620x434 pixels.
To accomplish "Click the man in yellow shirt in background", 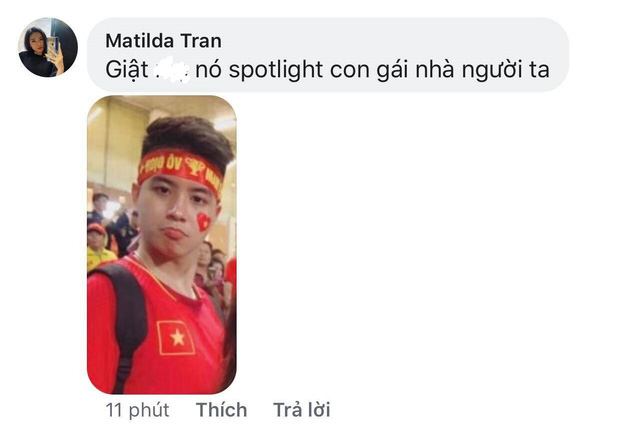I will [97, 247].
